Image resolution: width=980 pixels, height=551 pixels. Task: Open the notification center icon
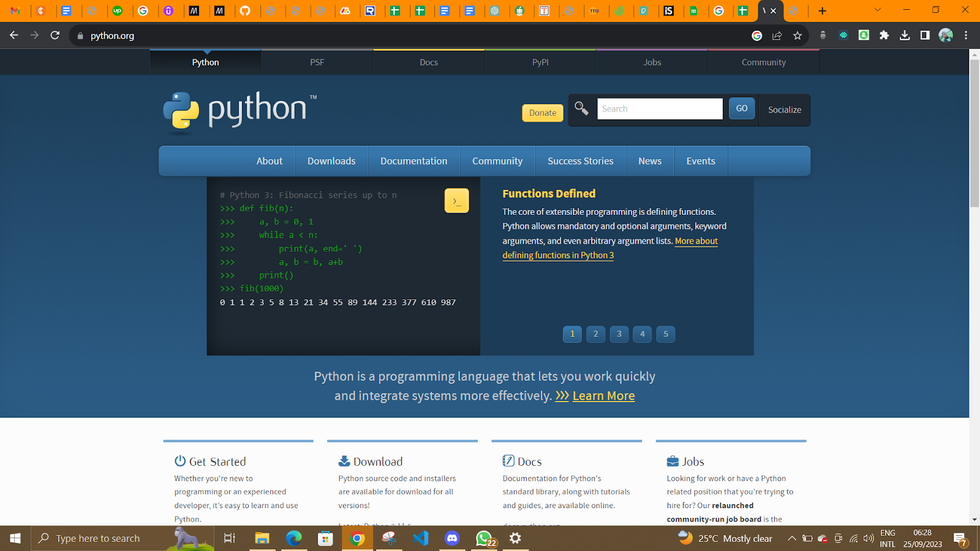(960, 539)
